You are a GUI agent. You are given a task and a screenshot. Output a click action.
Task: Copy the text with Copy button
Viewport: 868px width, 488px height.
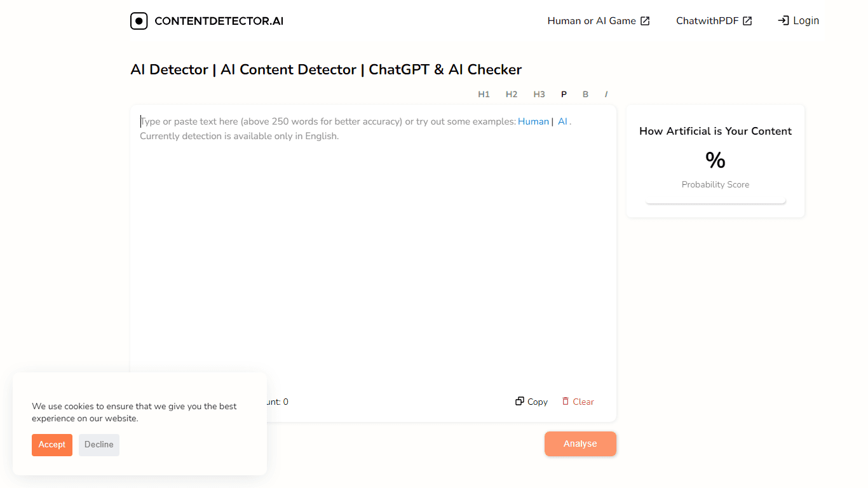pyautogui.click(x=532, y=402)
